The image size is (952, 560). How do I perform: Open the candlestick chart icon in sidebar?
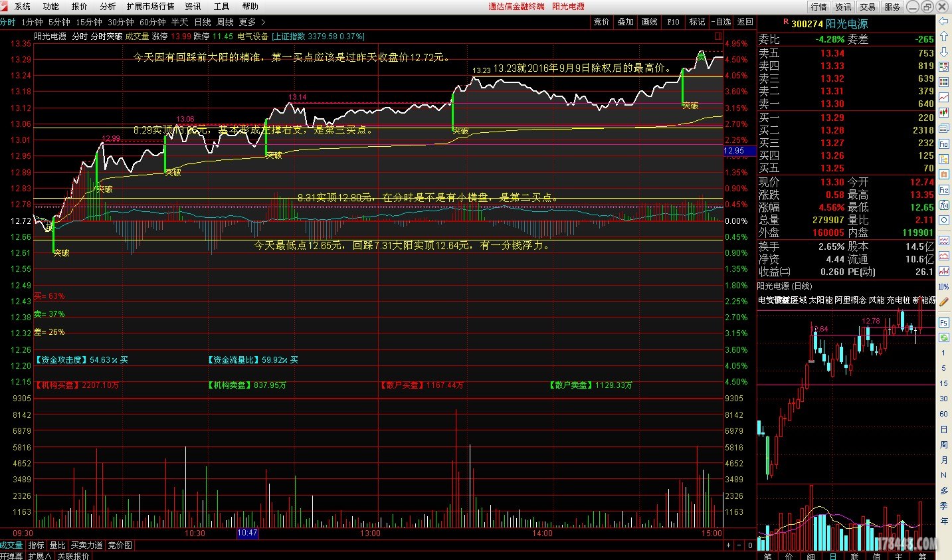coord(943,112)
